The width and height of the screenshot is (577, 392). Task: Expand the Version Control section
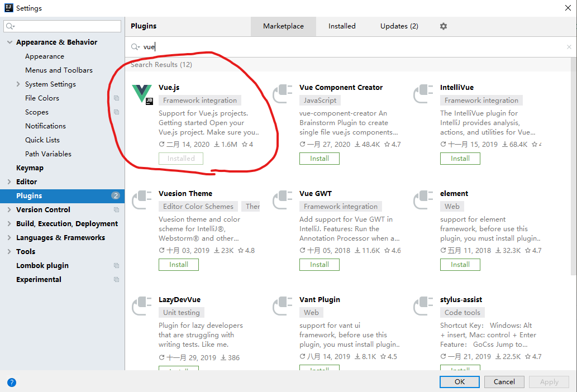tap(9, 209)
